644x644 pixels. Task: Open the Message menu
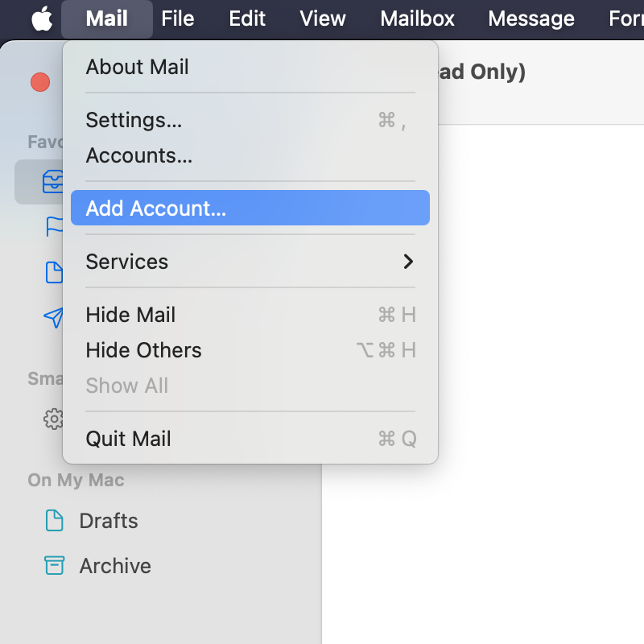click(531, 19)
